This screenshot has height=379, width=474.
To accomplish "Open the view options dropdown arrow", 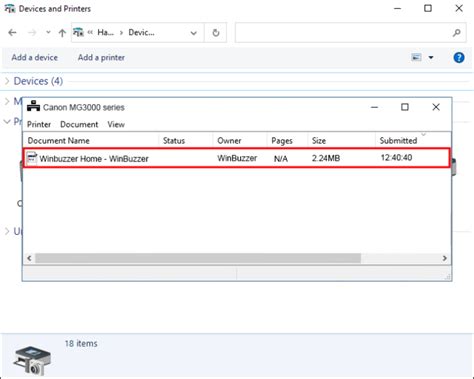I will (431, 58).
